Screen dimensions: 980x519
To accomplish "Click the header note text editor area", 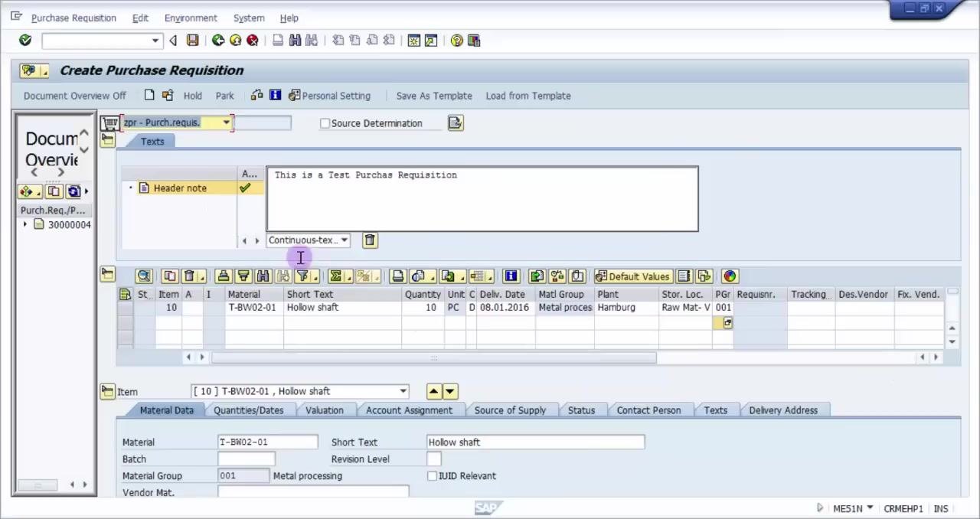I will tap(482, 199).
